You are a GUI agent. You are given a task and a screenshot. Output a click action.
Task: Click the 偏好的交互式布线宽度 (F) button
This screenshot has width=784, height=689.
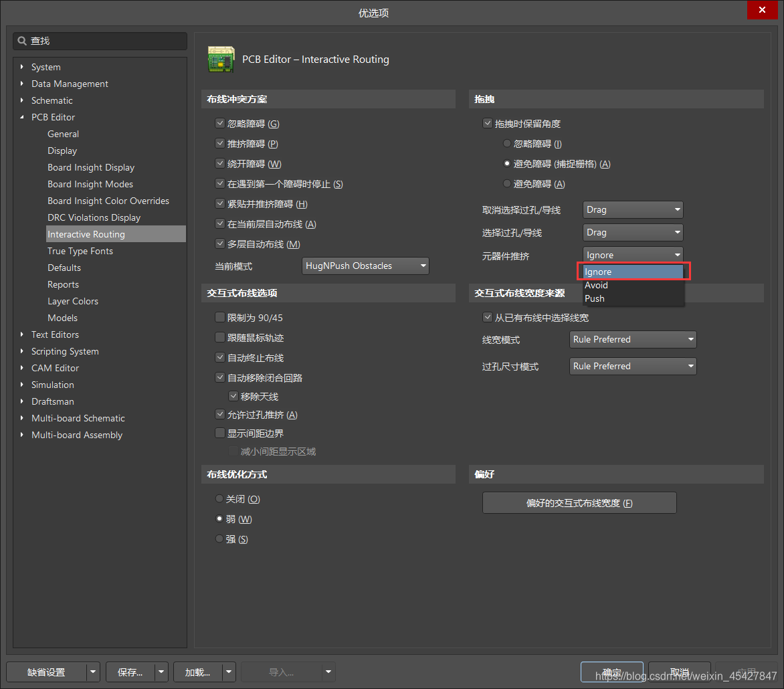[x=579, y=502]
